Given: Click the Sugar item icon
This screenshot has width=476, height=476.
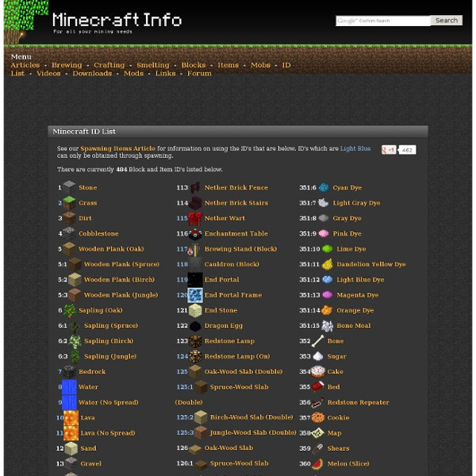Looking at the screenshot, I should pyautogui.click(x=318, y=356).
